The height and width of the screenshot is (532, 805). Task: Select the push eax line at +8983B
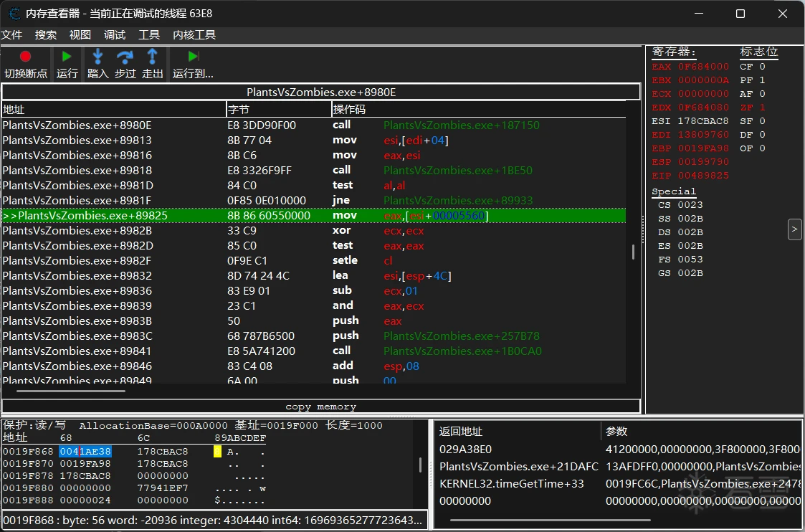tap(314, 321)
